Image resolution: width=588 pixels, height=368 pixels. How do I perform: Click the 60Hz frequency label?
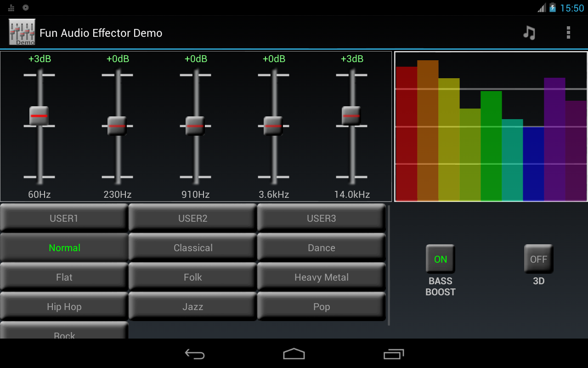[x=40, y=195]
